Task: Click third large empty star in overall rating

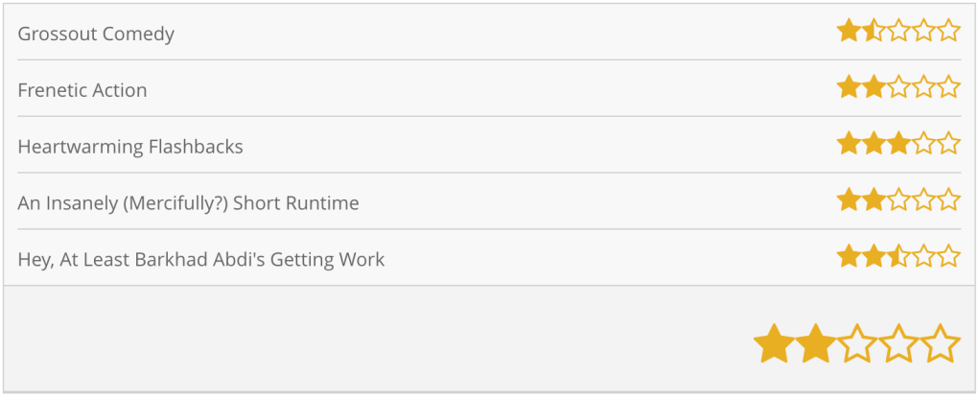Action: coord(857,343)
